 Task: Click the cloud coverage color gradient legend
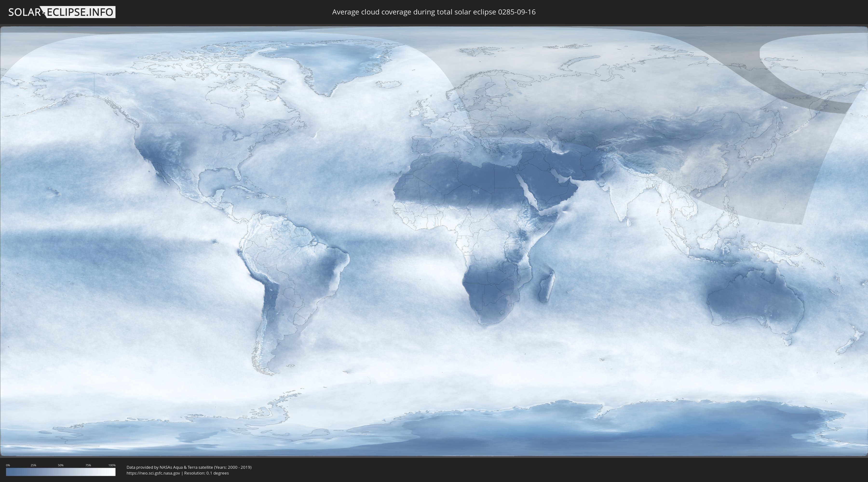(x=61, y=472)
